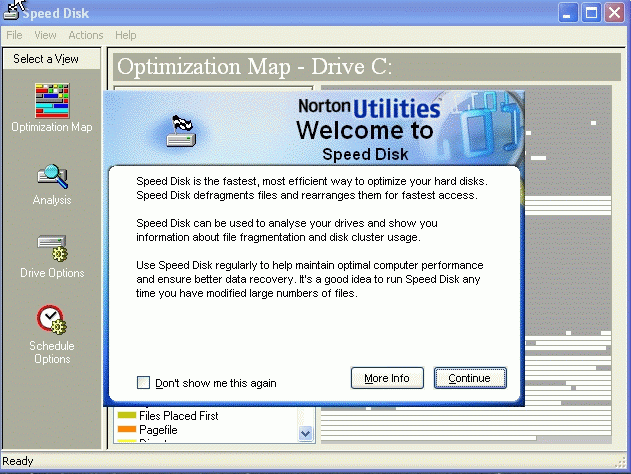Select the Analysis magnifier icon
Viewport: 631px width, 474px height.
51,177
